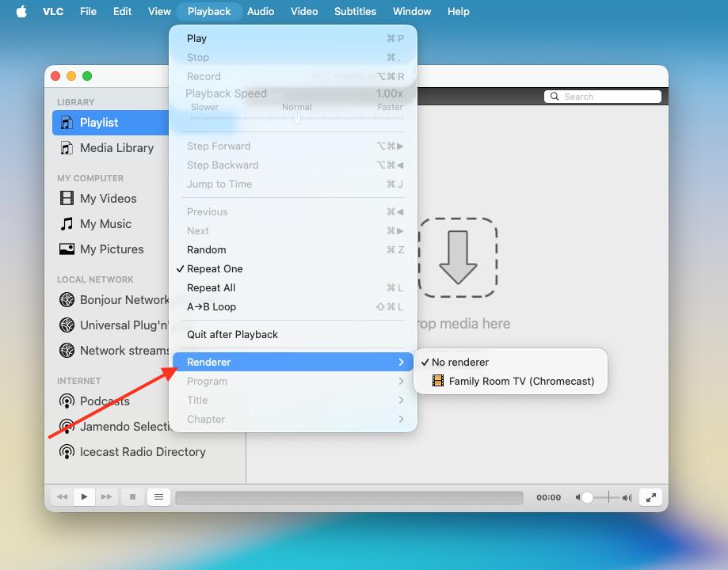Close the open Playback menu
This screenshot has height=570, width=728.
(209, 11)
